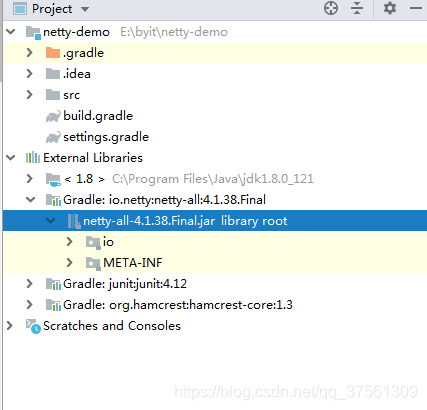Expand the io package
This screenshot has height=410, width=427.
[69, 242]
